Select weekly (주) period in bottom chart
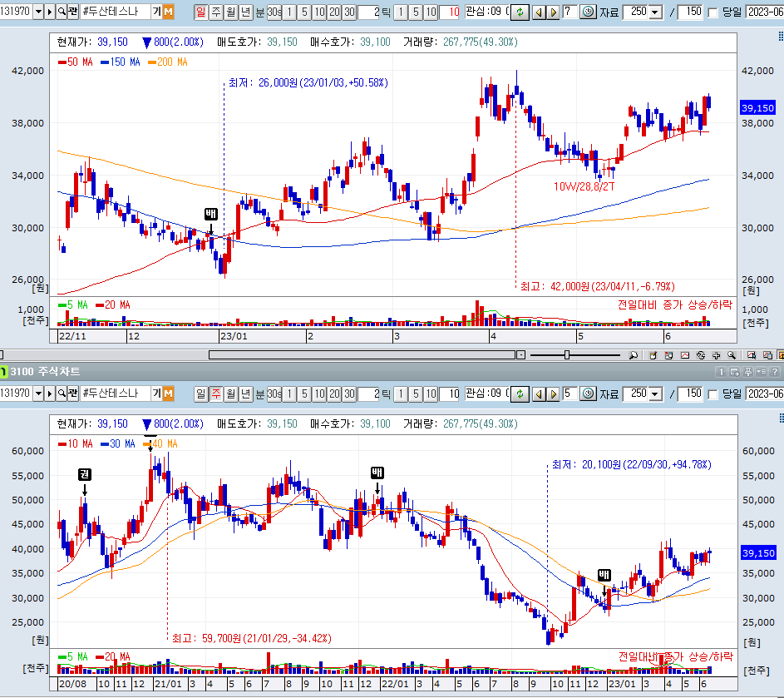Screen dimensions: 784x698 (216, 394)
